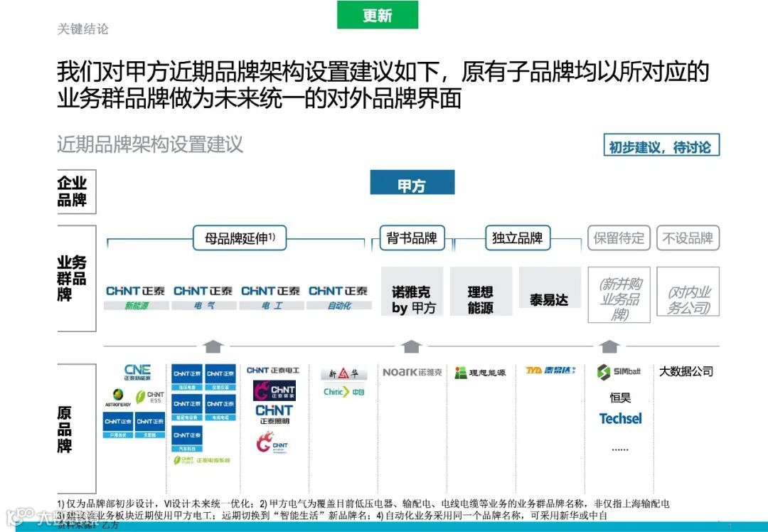This screenshot has width=768, height=532.
Task: Click the (新并购业务品牌) outlined box
Action: pos(619,295)
